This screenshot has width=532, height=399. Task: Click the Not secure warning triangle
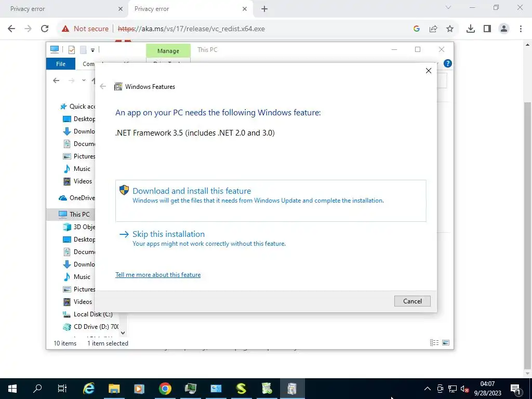pyautogui.click(x=65, y=29)
